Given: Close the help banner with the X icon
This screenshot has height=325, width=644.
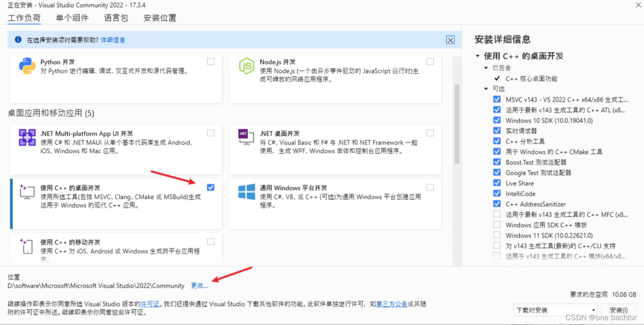Looking at the screenshot, I should (x=450, y=40).
